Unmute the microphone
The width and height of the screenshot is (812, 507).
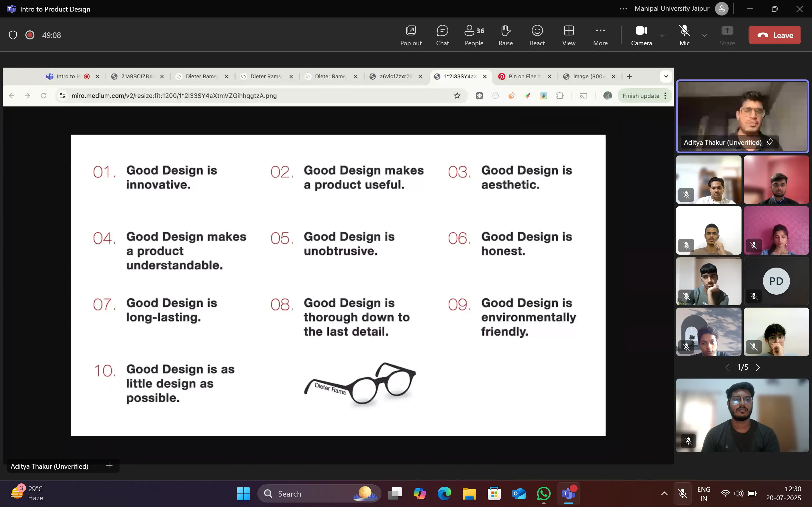684,35
